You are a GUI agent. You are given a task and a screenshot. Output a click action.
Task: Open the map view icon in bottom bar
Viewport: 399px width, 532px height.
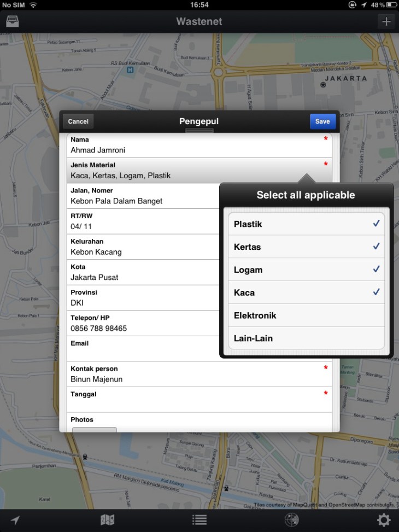coord(108,520)
